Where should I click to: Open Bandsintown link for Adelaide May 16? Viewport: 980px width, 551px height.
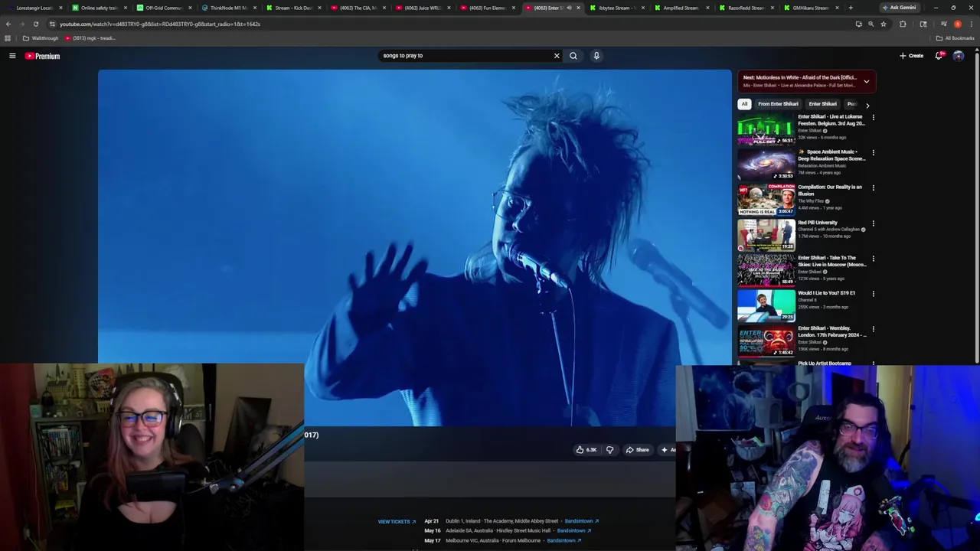574,530
